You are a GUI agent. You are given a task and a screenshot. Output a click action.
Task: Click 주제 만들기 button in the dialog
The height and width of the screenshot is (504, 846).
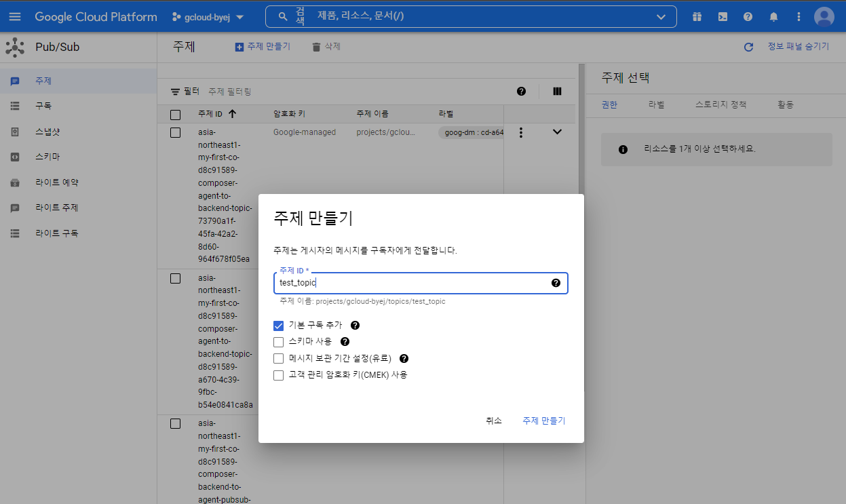pos(544,421)
